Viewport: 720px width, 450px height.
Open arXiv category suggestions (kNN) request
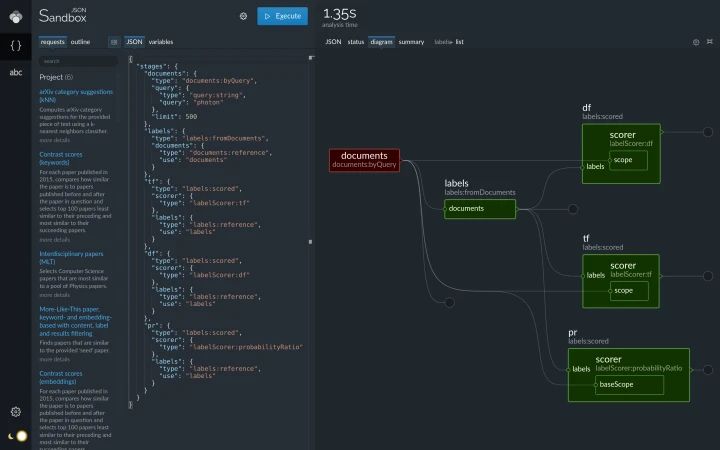[76, 96]
